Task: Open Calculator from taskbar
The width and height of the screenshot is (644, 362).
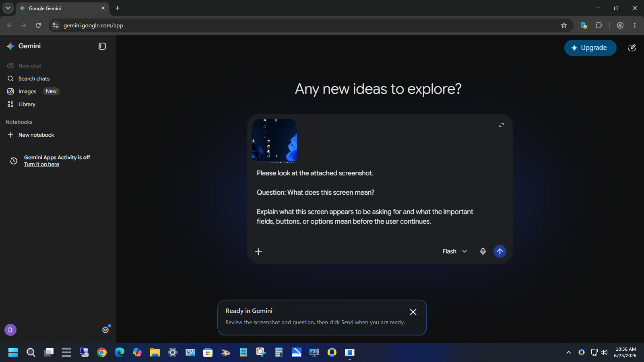Action: (279, 353)
